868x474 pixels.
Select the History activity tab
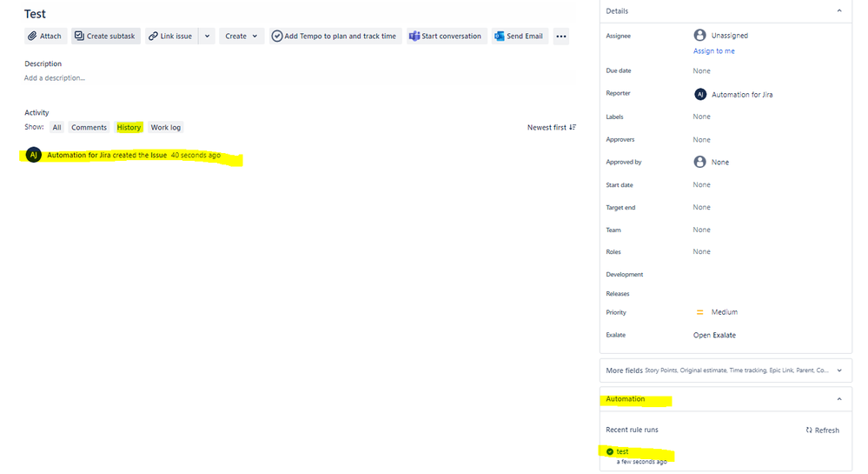[x=129, y=128]
